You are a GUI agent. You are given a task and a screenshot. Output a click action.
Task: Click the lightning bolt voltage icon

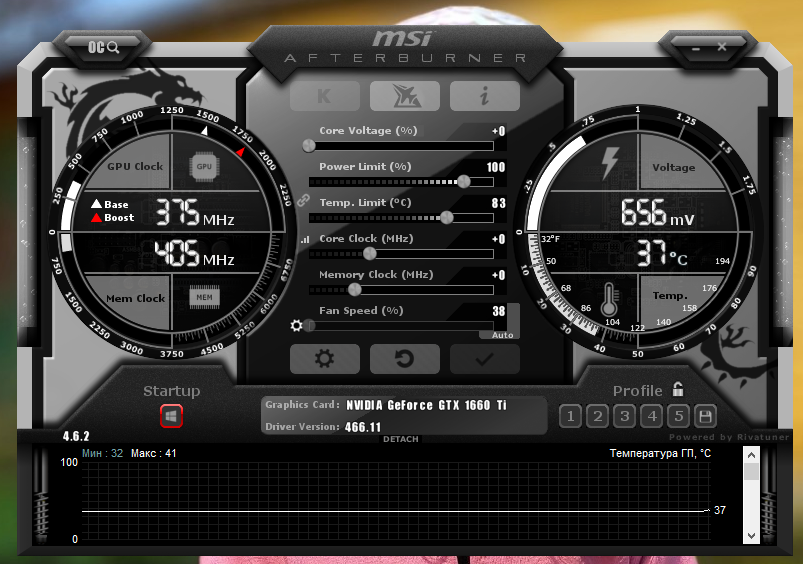(x=609, y=163)
